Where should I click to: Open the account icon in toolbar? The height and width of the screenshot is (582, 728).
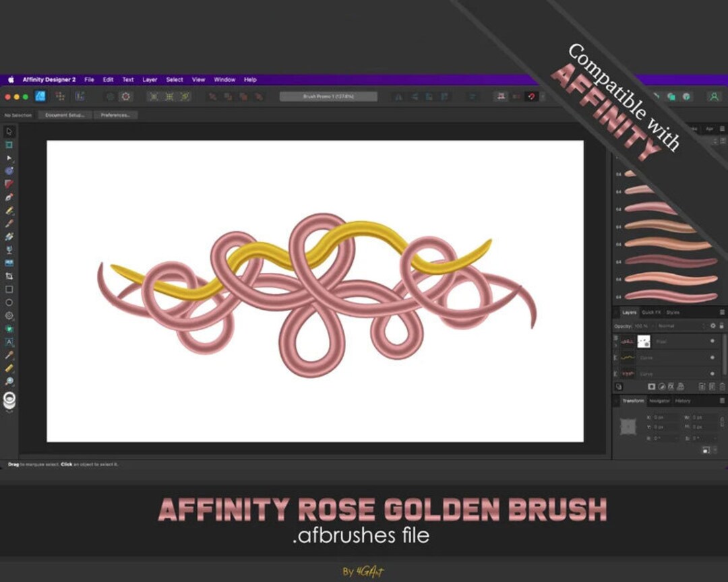(x=714, y=96)
